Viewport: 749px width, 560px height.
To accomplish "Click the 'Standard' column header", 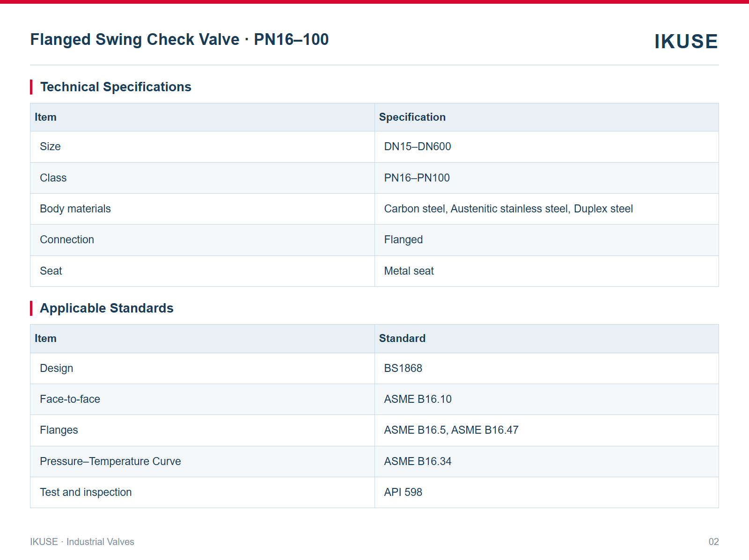I will (402, 338).
